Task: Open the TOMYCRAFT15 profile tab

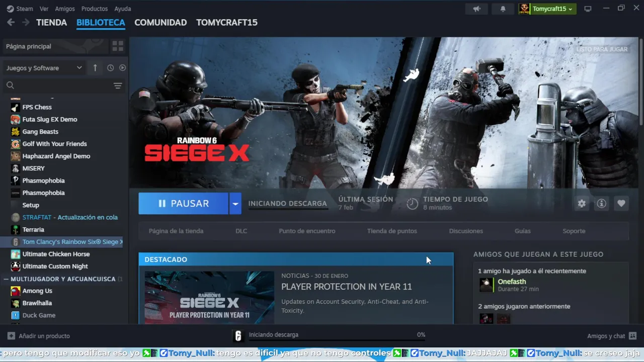Action: click(x=227, y=22)
